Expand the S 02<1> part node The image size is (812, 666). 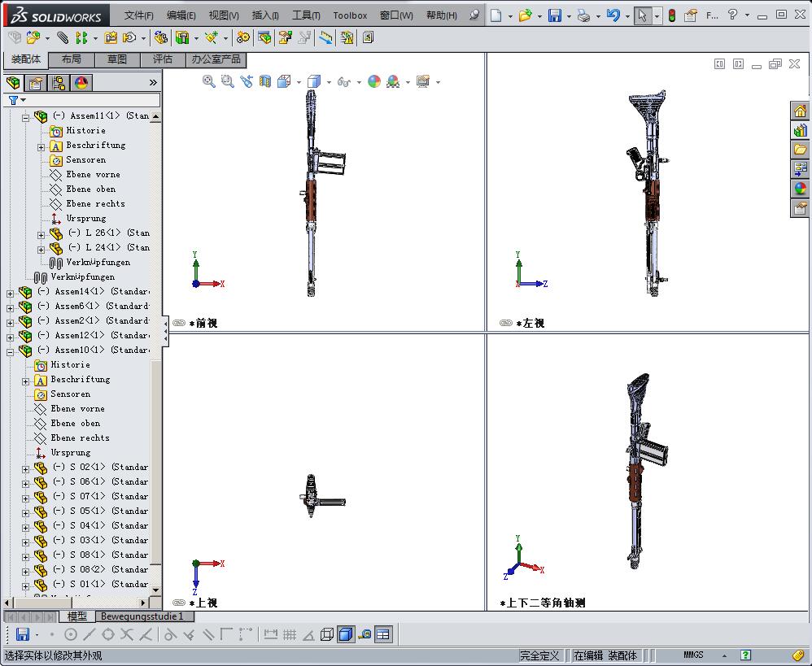click(x=25, y=468)
